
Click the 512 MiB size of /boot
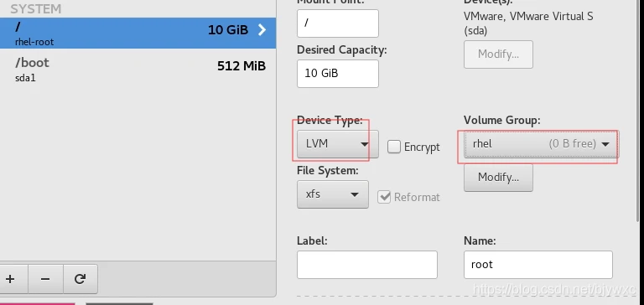241,65
